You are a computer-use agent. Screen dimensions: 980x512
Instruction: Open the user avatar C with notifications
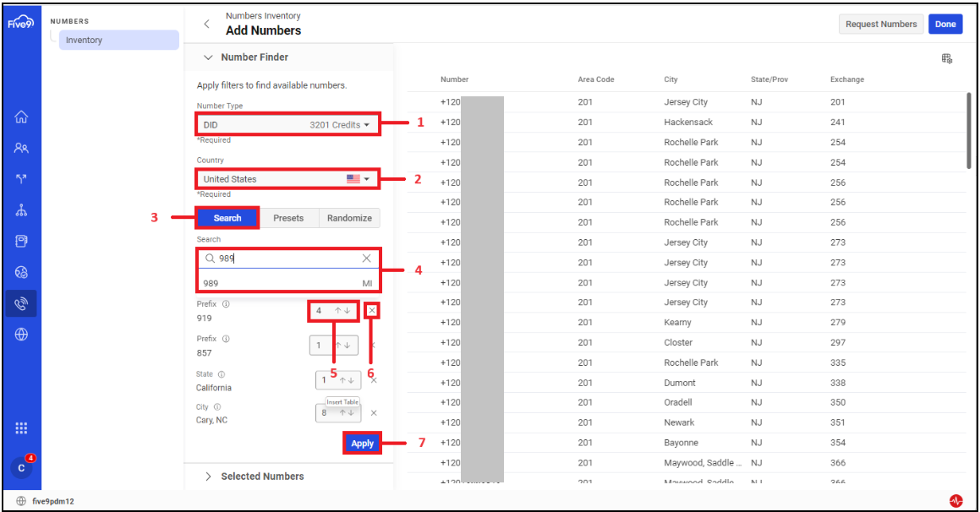[x=21, y=468]
